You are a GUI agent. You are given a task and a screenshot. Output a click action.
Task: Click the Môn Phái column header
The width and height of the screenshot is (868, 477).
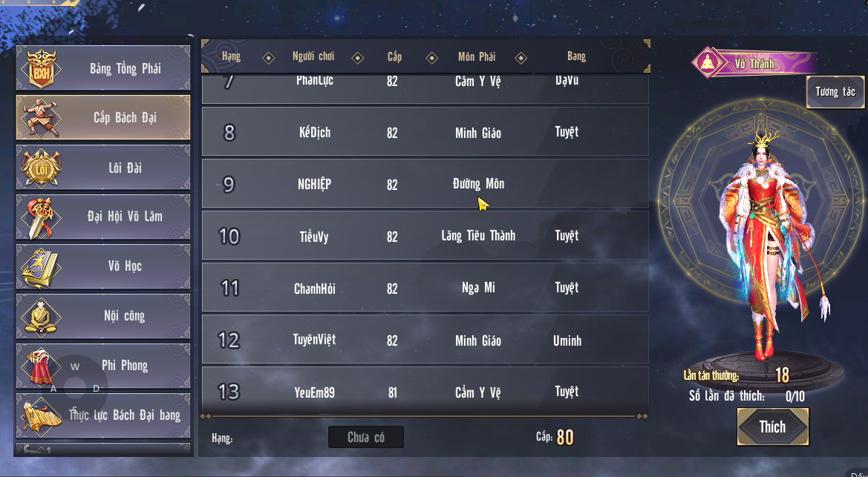[x=477, y=56]
